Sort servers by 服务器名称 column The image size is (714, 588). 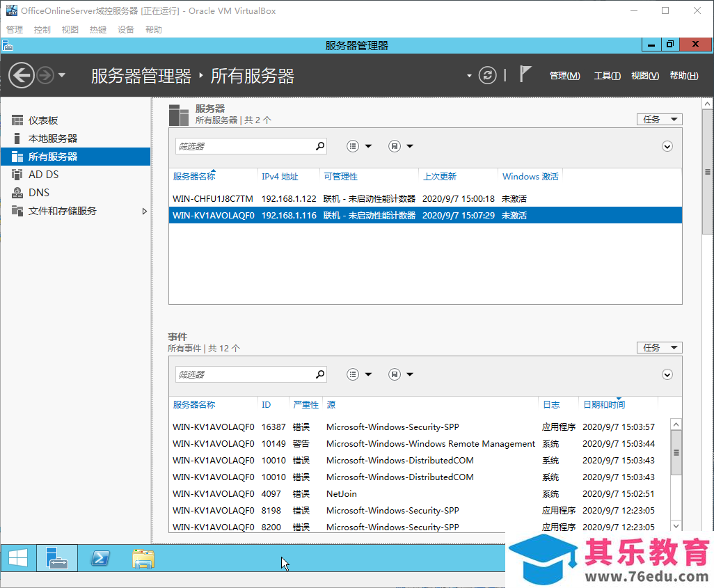point(194,177)
